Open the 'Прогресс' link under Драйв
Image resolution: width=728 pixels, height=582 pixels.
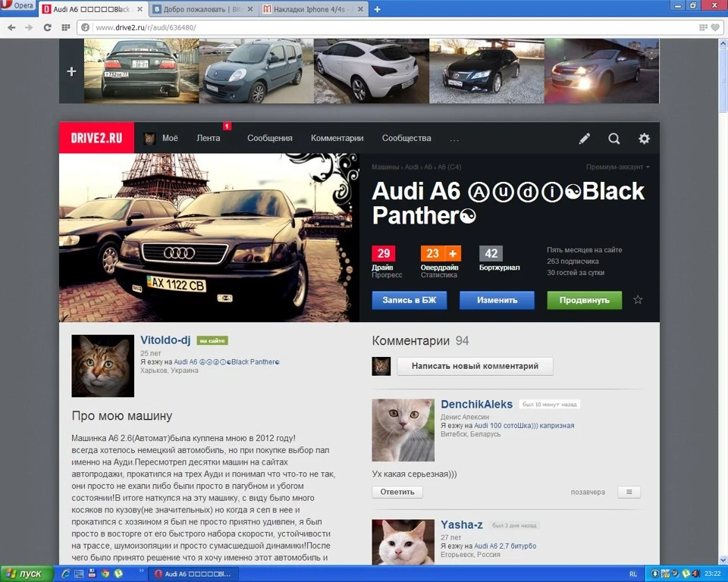pos(387,275)
